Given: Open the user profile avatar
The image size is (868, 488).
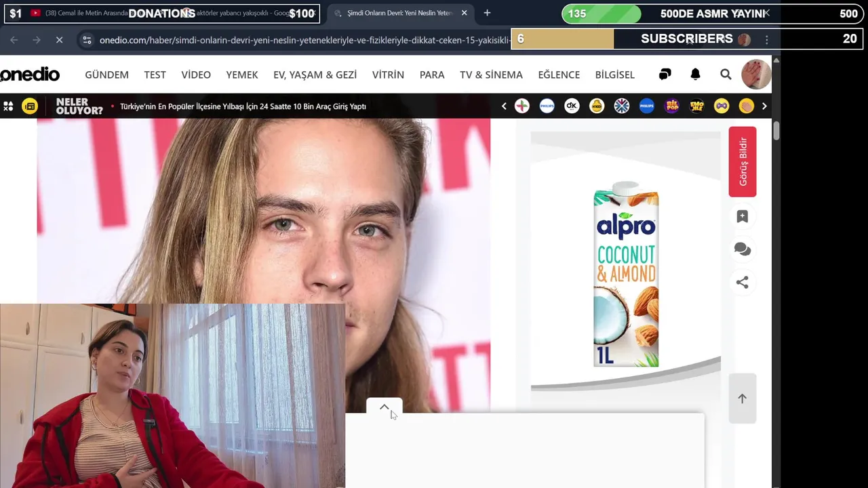Looking at the screenshot, I should coord(756,74).
